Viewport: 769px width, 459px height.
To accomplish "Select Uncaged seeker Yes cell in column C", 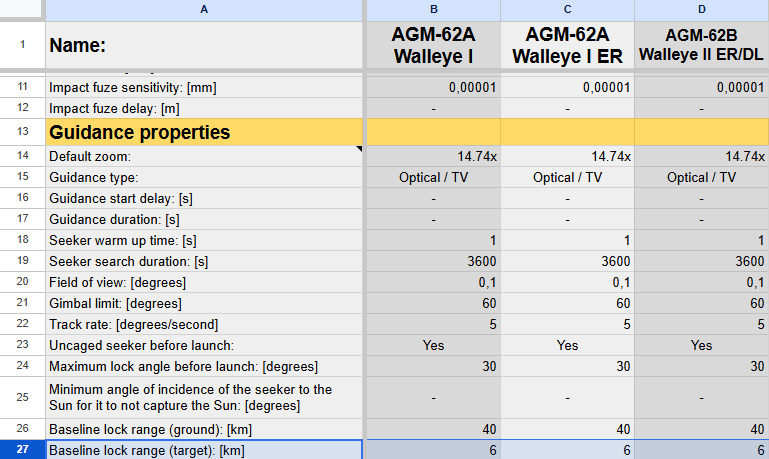I will [x=567, y=345].
